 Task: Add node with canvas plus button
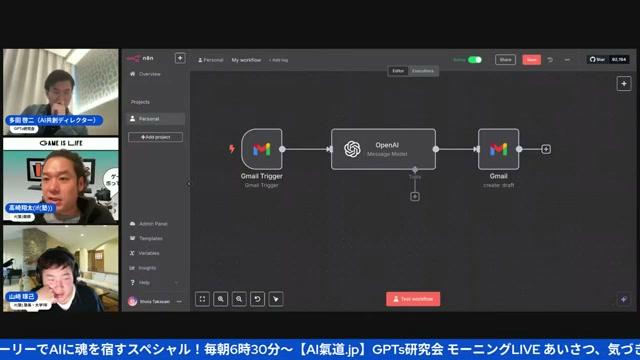point(624,84)
